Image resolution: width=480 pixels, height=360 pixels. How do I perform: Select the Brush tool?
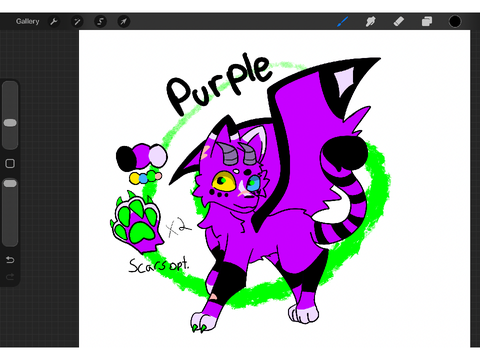pyautogui.click(x=343, y=22)
